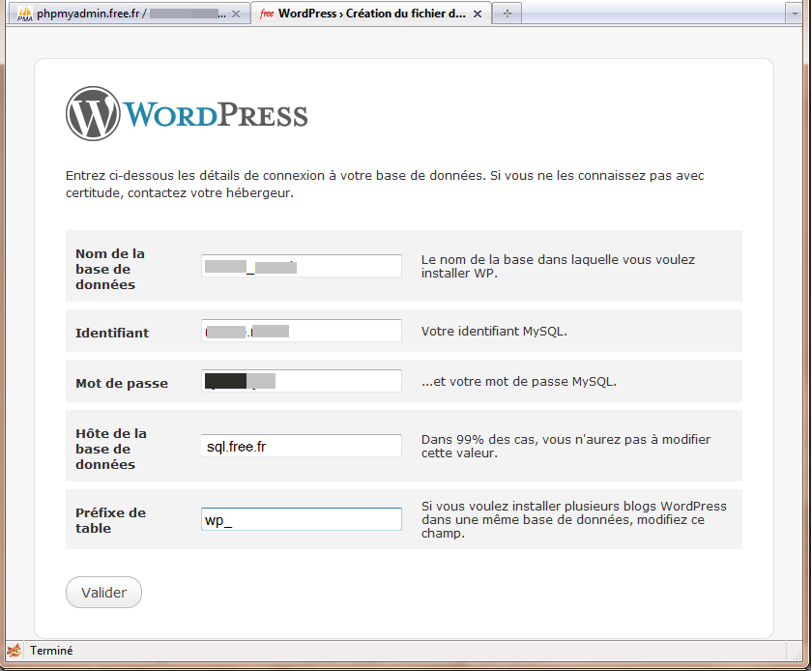The height and width of the screenshot is (671, 812).
Task: Switch to the phpmyadmin.free.fr tab
Action: pos(129,14)
